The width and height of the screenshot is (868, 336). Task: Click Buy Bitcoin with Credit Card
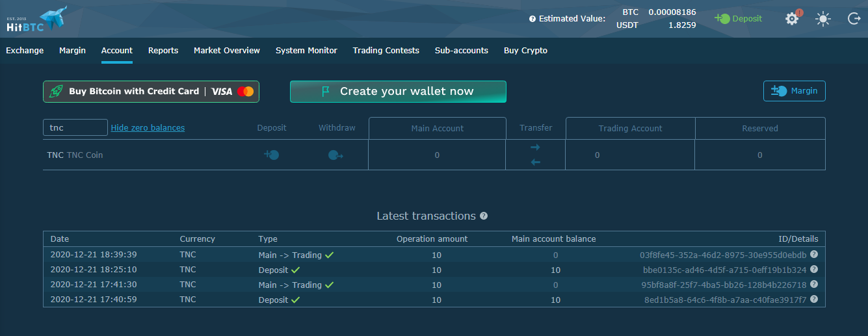[x=151, y=92]
